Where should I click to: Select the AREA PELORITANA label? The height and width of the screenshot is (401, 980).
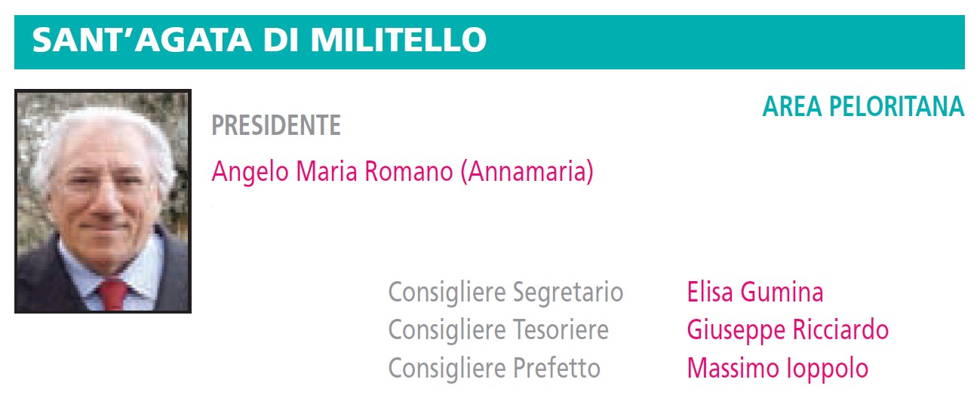[x=864, y=107]
